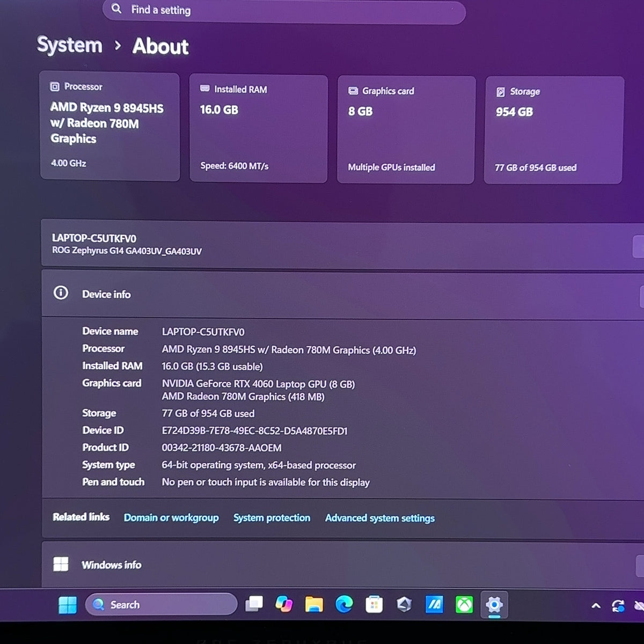Open the Xbox app

tap(464, 605)
